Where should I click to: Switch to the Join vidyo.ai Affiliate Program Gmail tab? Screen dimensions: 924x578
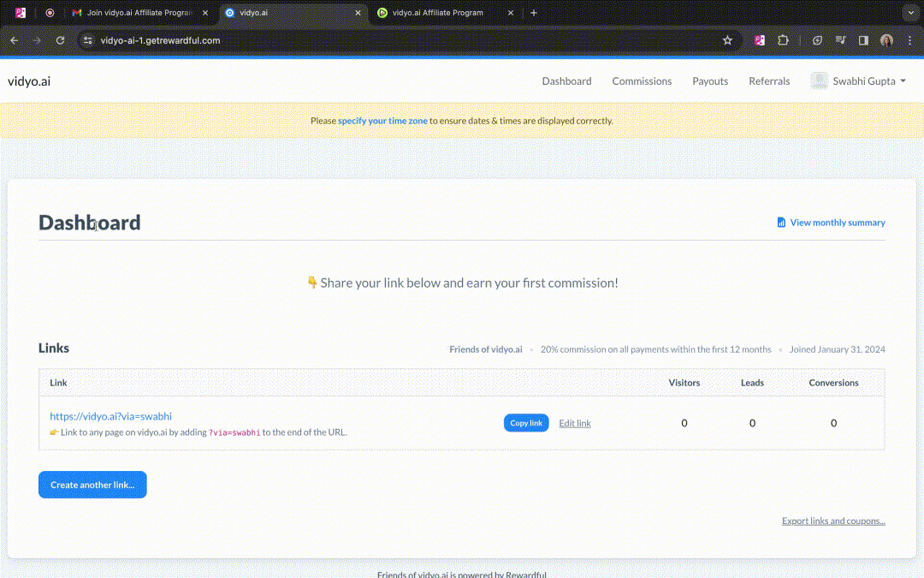139,12
